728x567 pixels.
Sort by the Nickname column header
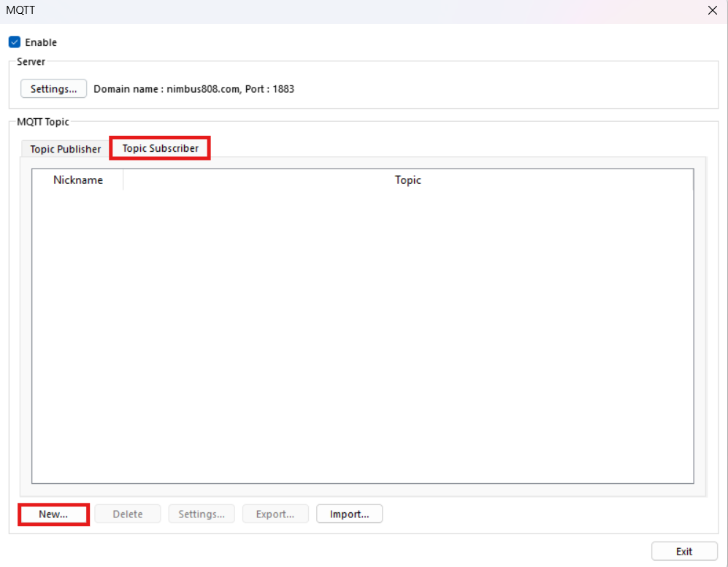click(78, 180)
